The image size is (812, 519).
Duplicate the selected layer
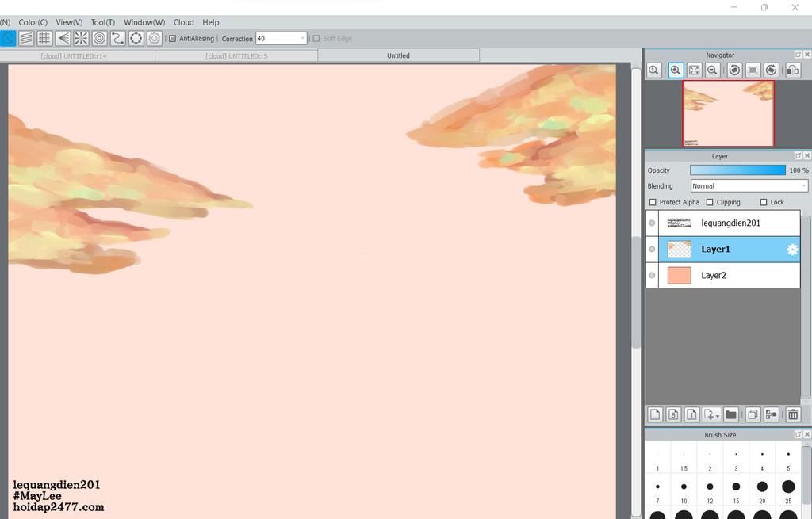tap(753, 414)
